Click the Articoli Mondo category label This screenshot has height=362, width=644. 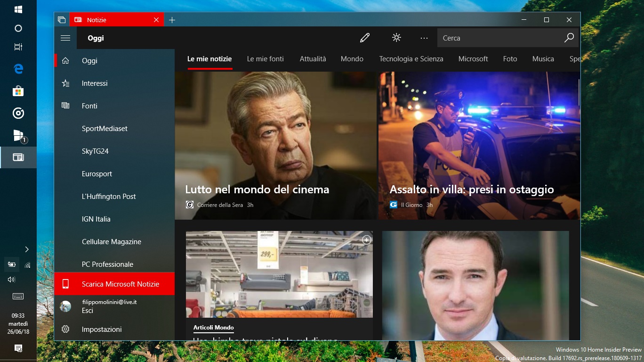[x=214, y=328]
